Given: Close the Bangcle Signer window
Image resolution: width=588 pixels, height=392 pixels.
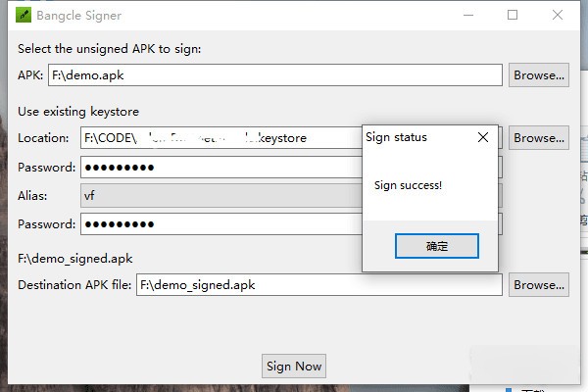Looking at the screenshot, I should pos(558,16).
